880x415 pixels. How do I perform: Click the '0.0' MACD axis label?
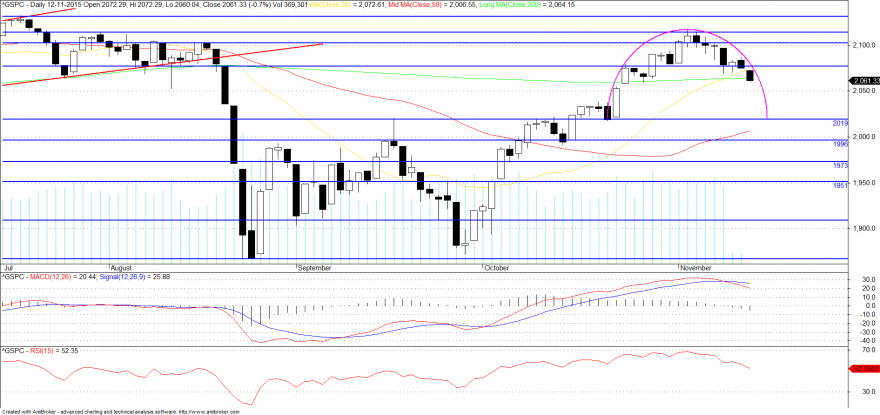point(871,305)
